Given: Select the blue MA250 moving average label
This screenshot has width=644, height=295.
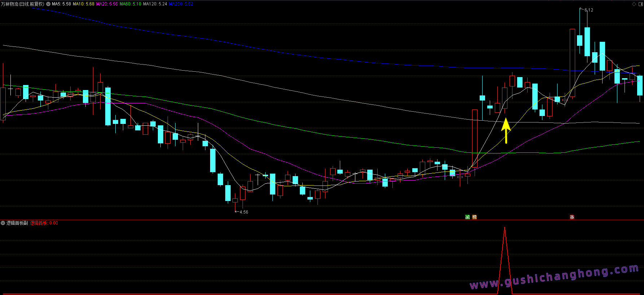Looking at the screenshot, I should (x=181, y=4).
